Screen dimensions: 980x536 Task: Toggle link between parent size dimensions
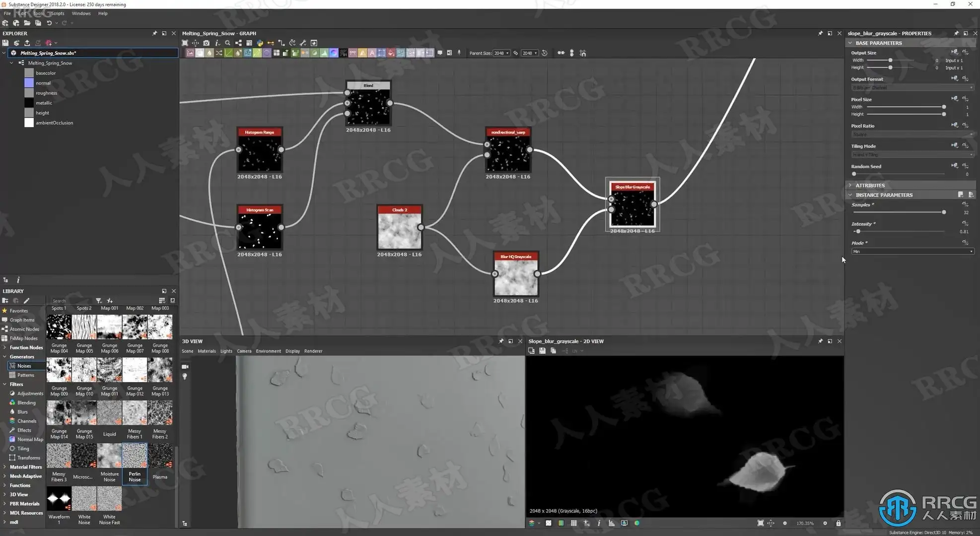(515, 53)
